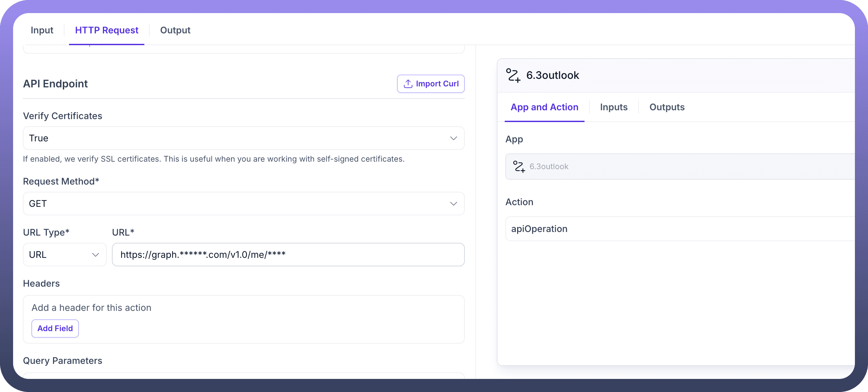Click the 6.3outlook workflow icon in header

coord(513,75)
